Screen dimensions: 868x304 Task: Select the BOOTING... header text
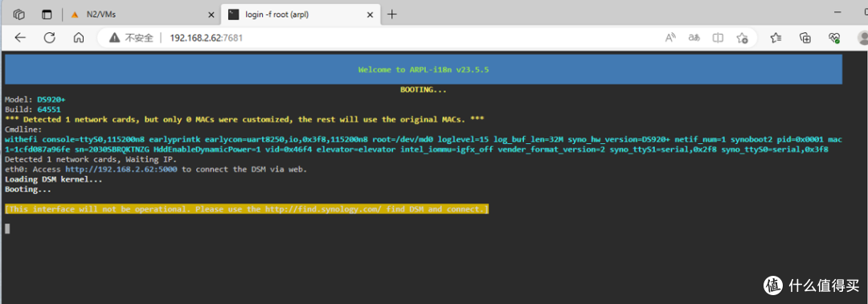coord(424,90)
